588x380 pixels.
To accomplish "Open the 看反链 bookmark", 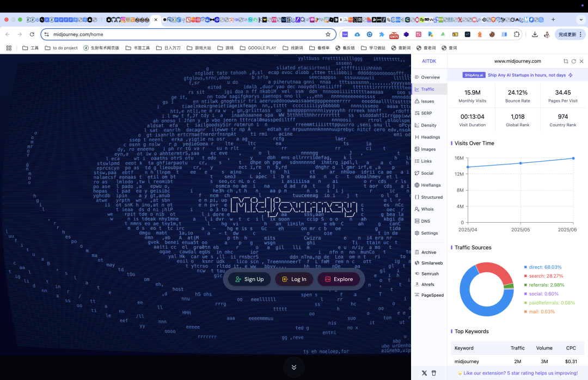I will coord(345,48).
